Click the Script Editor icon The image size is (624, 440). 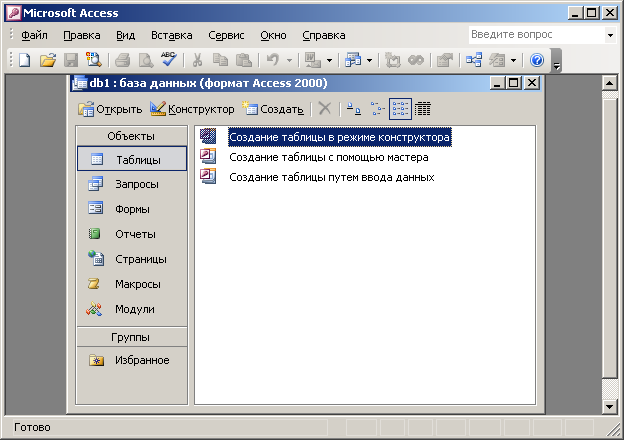(x=416, y=60)
